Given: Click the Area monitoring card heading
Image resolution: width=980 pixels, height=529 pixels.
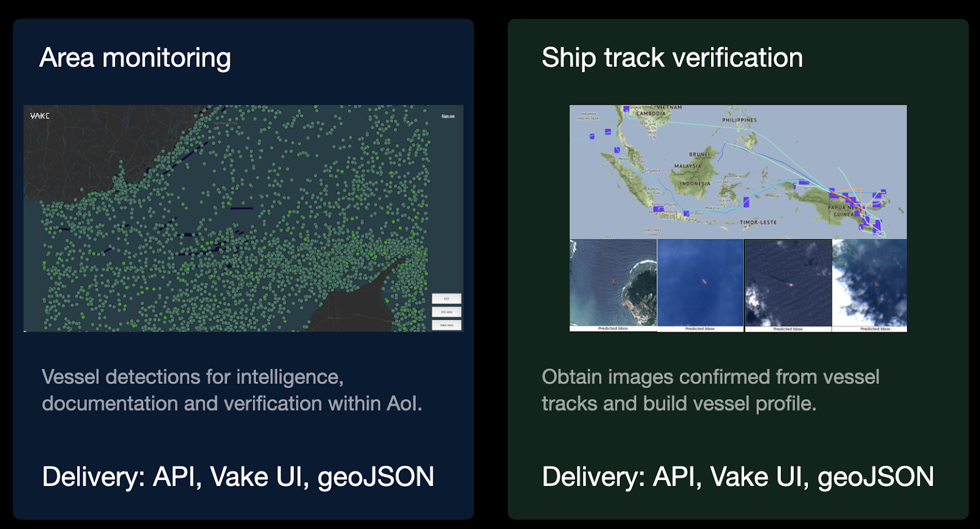Looking at the screenshot, I should pos(135,58).
